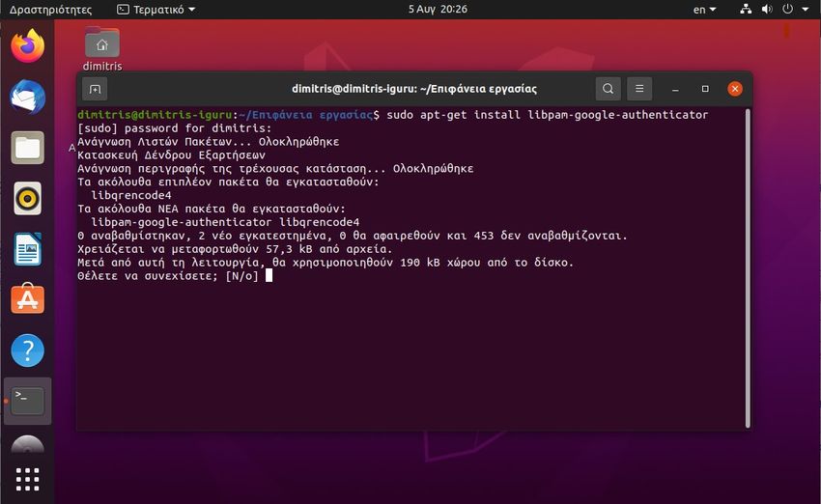The height and width of the screenshot is (504, 821).
Task: Click the power icon in top bar
Action: (x=787, y=9)
